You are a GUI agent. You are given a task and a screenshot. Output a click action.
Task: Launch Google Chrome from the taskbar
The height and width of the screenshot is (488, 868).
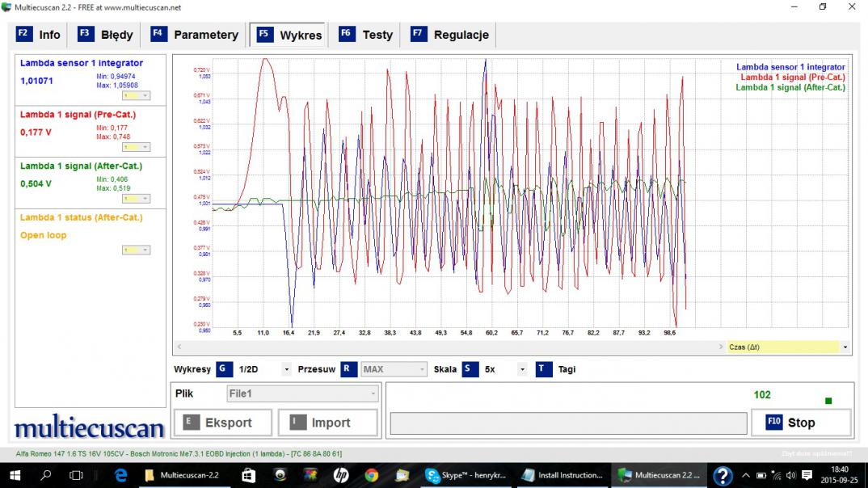[x=371, y=475]
